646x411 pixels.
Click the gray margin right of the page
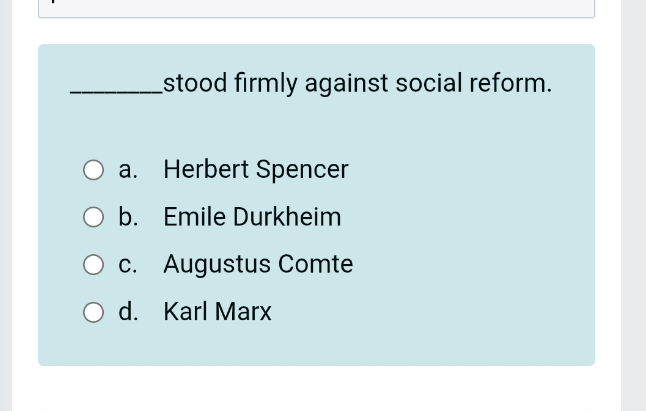tap(634, 206)
